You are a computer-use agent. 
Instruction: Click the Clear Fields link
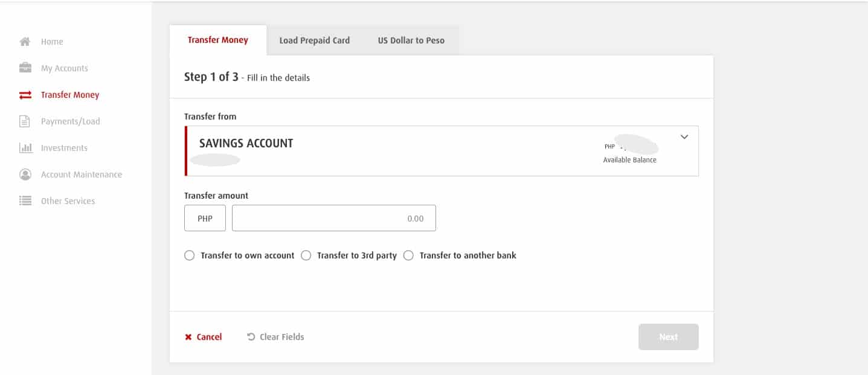click(275, 337)
